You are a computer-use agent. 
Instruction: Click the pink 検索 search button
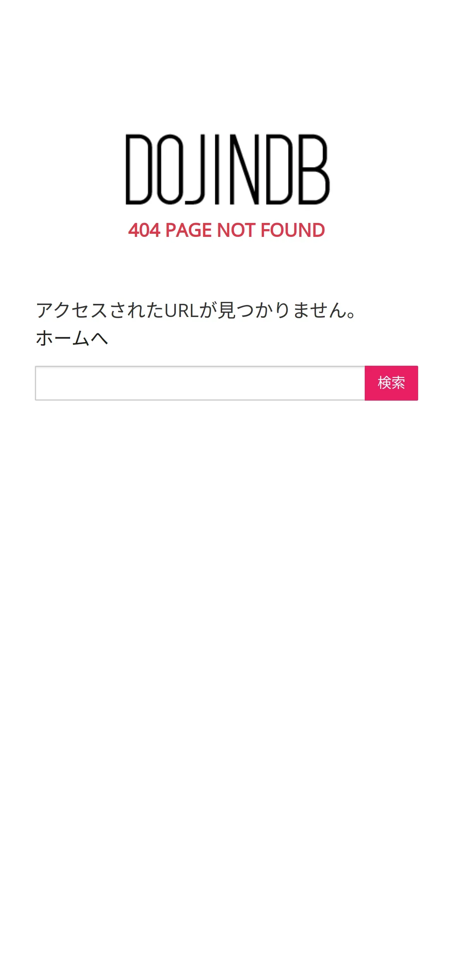coord(391,383)
